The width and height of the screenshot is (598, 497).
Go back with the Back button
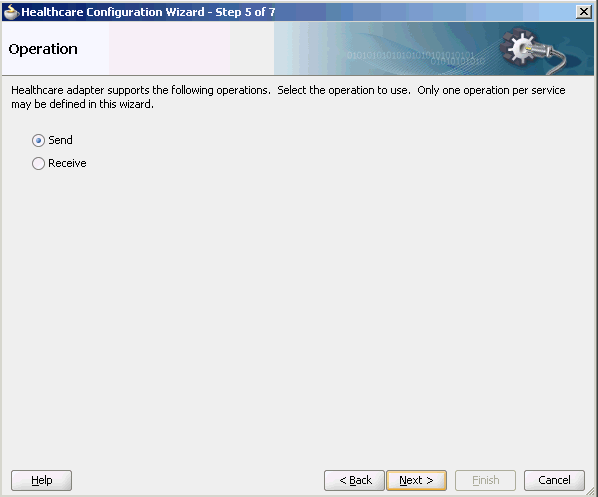click(354, 480)
